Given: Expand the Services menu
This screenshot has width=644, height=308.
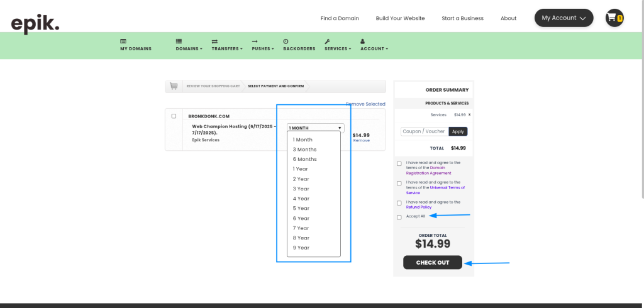Looking at the screenshot, I should click(x=338, y=45).
